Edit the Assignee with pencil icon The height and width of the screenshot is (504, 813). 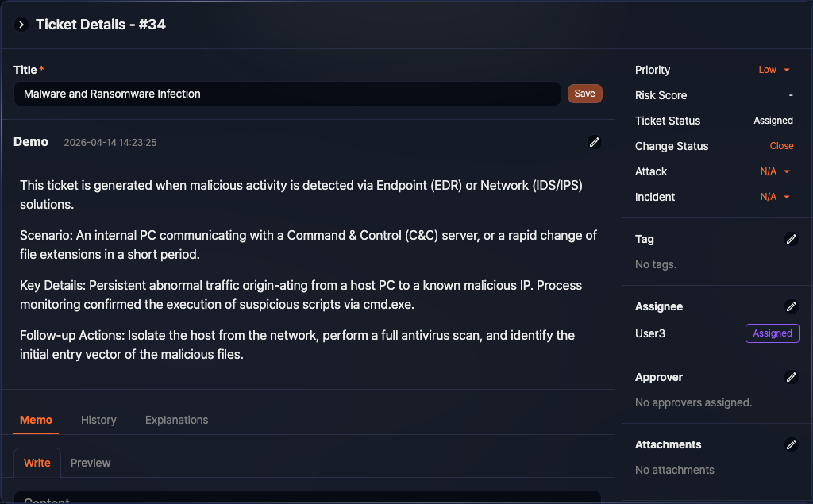791,306
